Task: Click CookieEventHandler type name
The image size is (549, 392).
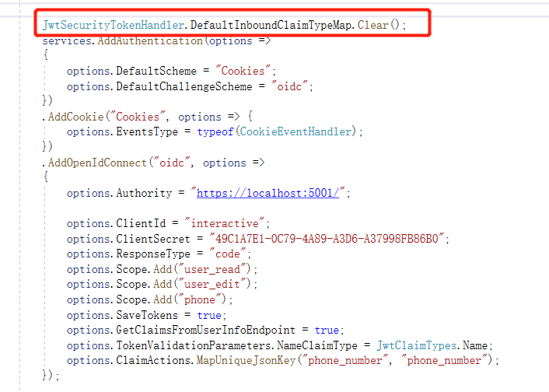Action: click(x=295, y=131)
